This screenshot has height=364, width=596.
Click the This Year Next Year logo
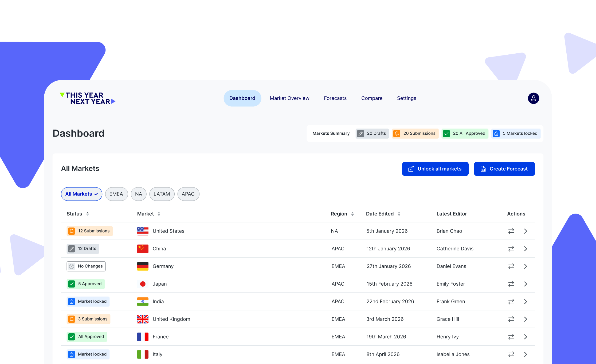tap(88, 98)
